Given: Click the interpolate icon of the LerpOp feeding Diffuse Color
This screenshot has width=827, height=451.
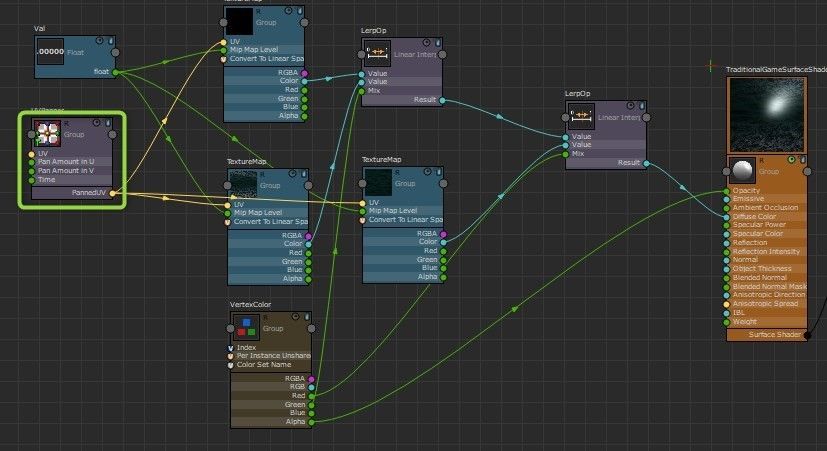Looking at the screenshot, I should [581, 117].
